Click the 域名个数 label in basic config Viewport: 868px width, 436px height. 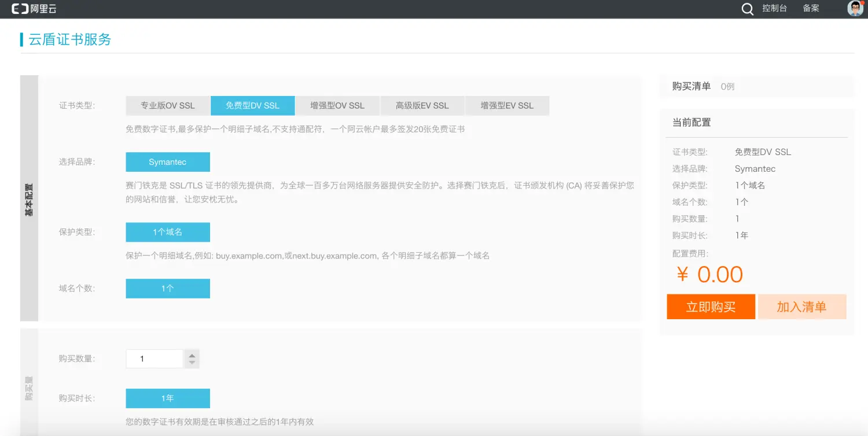77,289
